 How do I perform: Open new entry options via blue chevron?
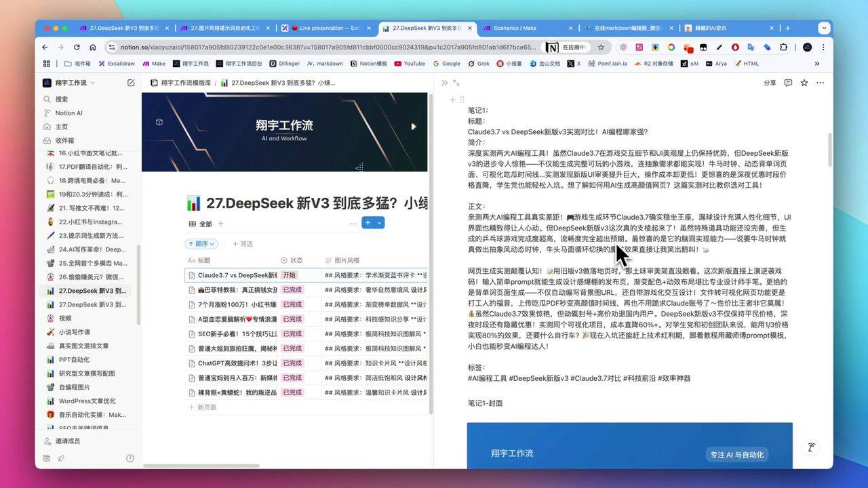[x=378, y=222]
